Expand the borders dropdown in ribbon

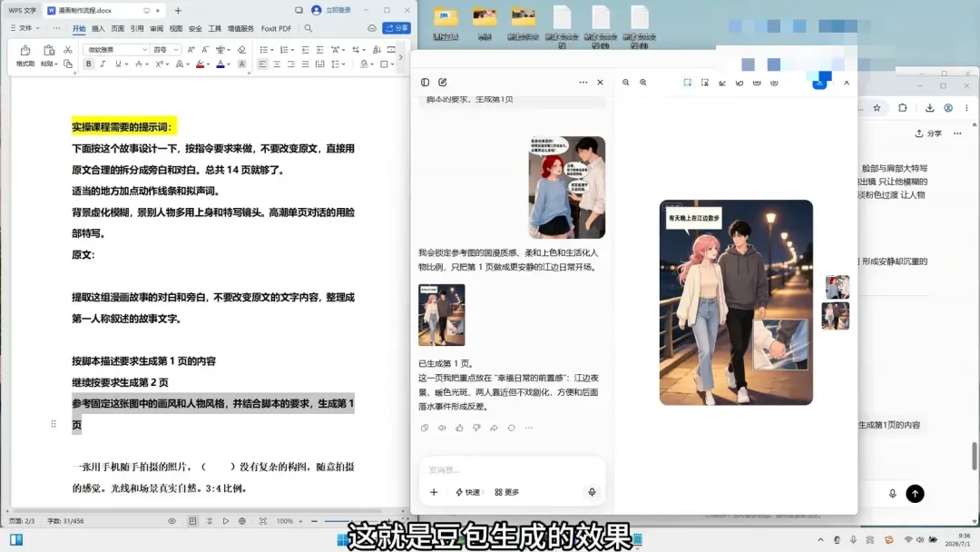(392, 64)
